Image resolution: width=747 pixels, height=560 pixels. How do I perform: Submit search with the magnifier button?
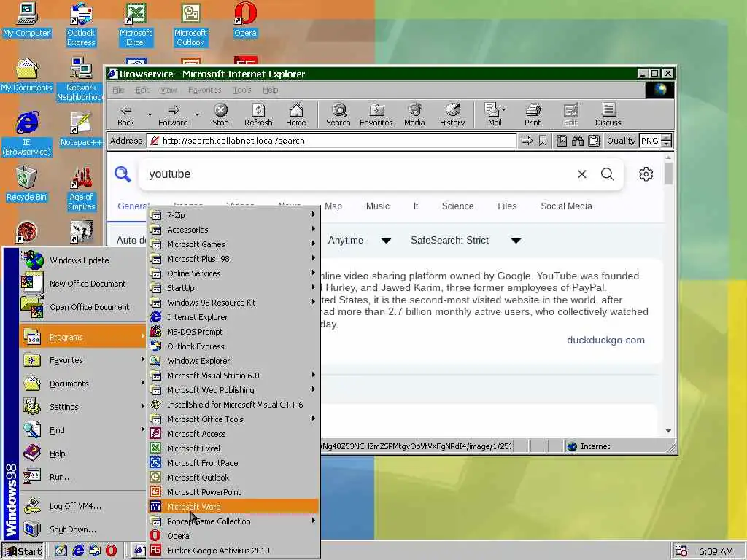pos(608,174)
